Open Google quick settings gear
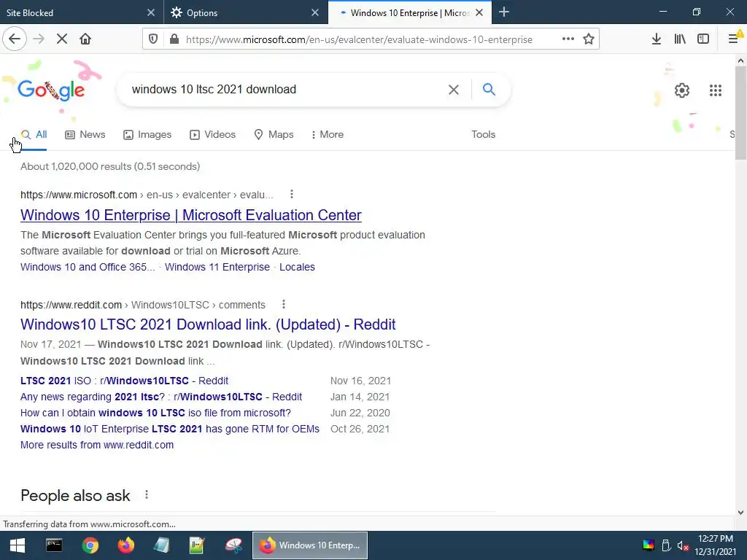 (x=682, y=90)
